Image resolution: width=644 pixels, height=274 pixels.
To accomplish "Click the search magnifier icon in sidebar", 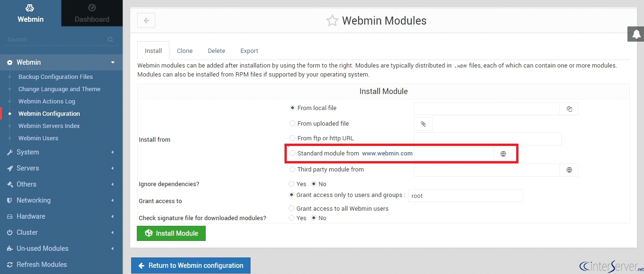I will point(110,40).
